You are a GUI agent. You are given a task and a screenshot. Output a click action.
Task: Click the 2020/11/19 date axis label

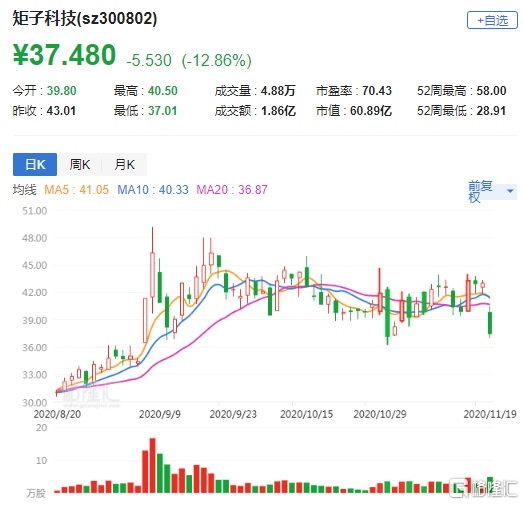point(490,414)
